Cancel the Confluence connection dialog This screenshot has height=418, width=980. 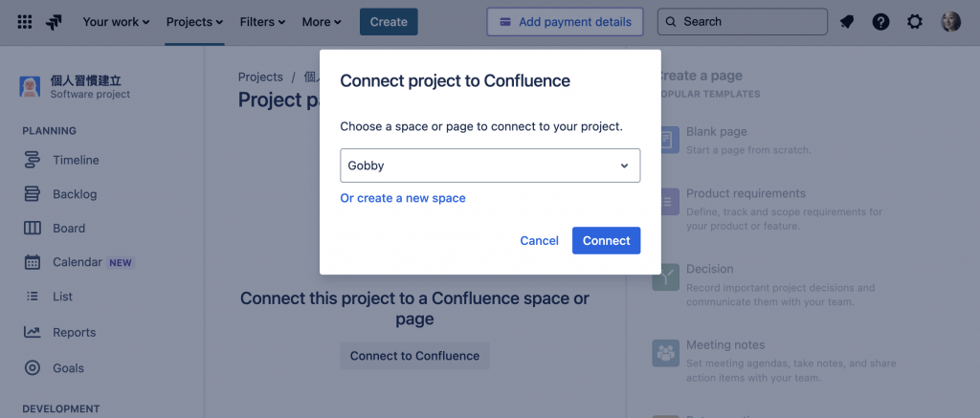[539, 241]
